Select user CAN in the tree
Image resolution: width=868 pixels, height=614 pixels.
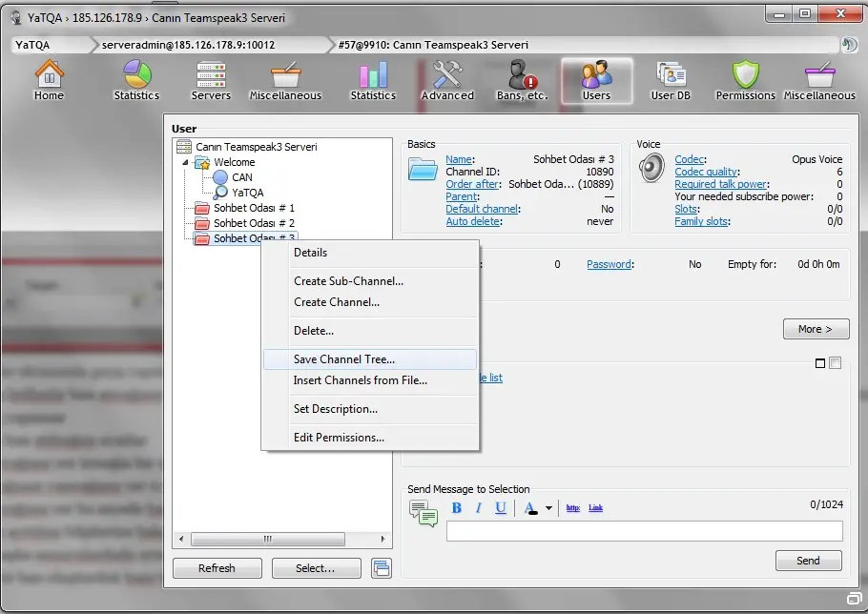(242, 177)
